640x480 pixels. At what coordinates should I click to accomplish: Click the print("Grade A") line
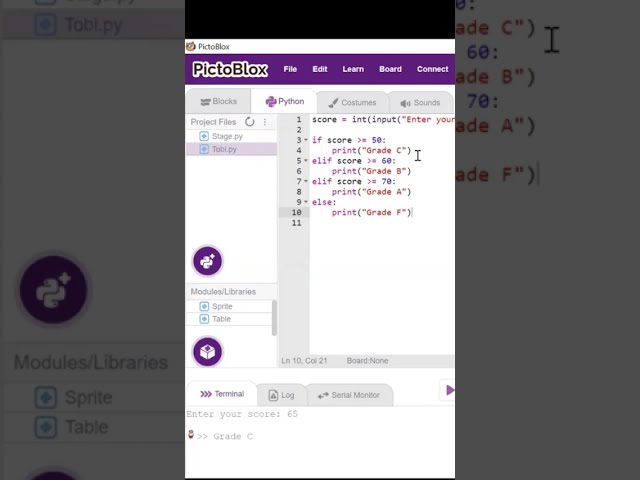pos(371,192)
